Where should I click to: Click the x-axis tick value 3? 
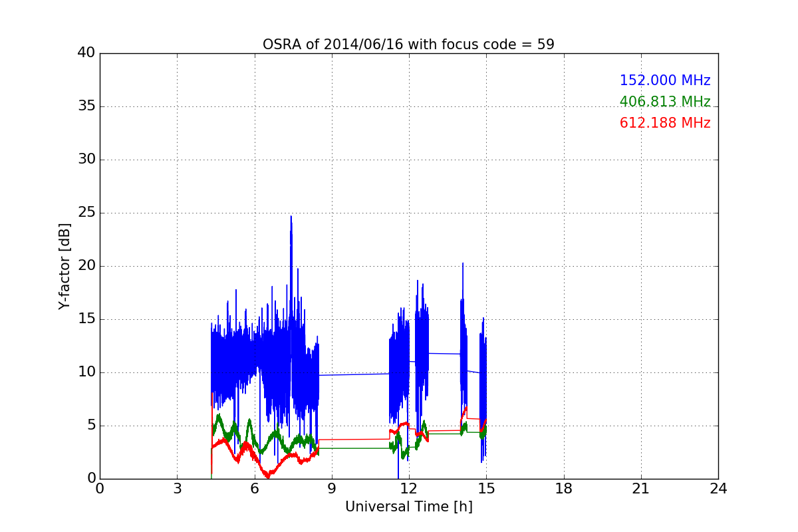177,489
